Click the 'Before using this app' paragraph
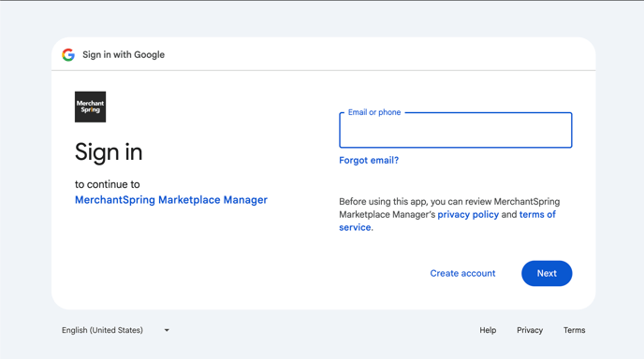The image size is (644, 359). pyautogui.click(x=449, y=215)
